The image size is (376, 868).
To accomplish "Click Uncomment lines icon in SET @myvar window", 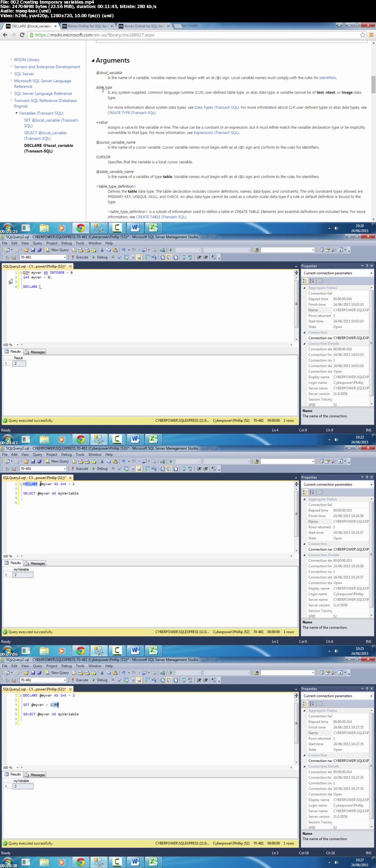I will tap(190, 680).
